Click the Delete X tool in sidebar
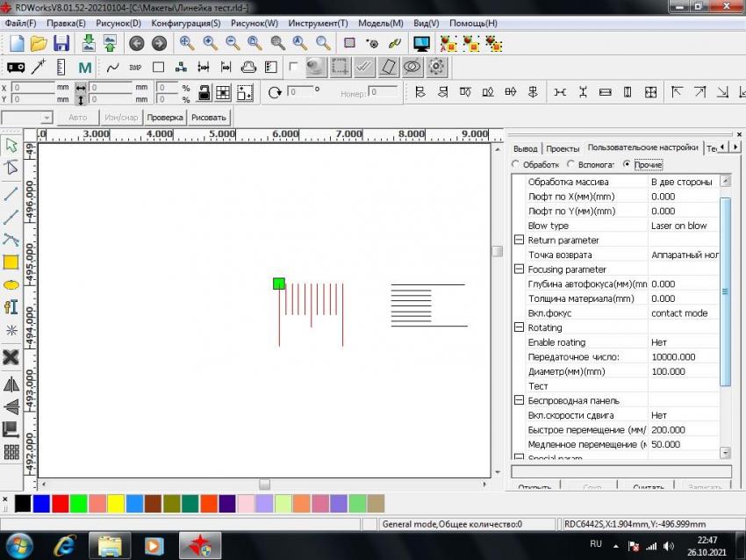Image resolution: width=746 pixels, height=560 pixels. coord(11,356)
